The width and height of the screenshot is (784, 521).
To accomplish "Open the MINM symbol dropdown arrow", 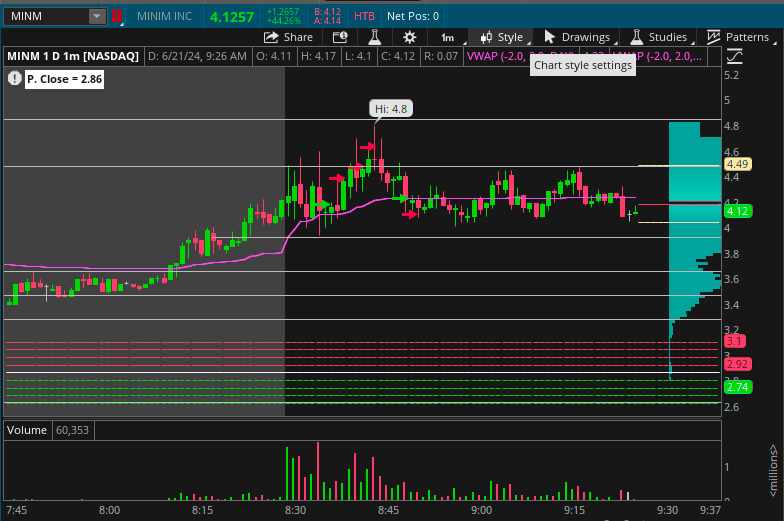I will [x=96, y=16].
